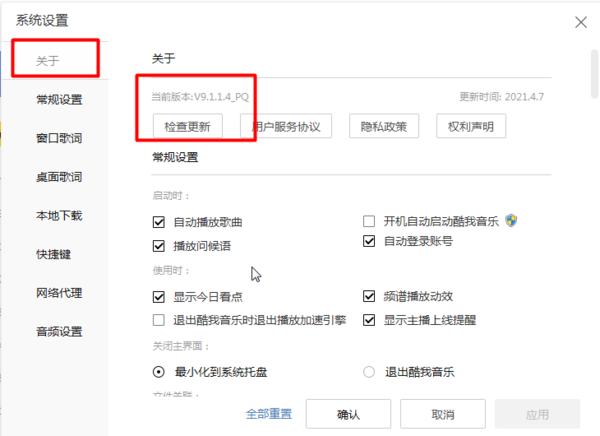Toggle 自动登录账号 checkbox
The image size is (600, 436).
369,241
